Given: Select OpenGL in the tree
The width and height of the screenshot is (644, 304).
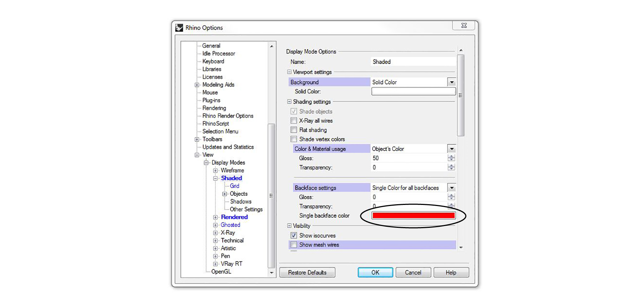Looking at the screenshot, I should 221,272.
